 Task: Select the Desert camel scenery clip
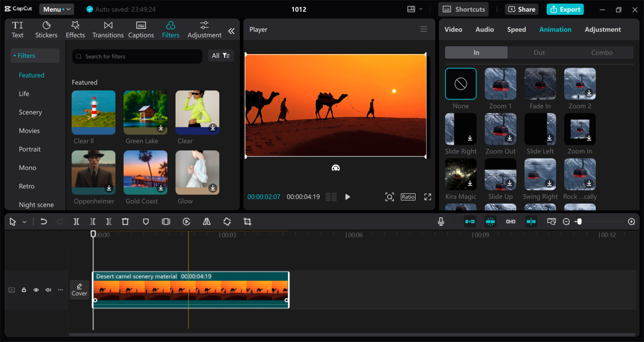[x=191, y=290]
